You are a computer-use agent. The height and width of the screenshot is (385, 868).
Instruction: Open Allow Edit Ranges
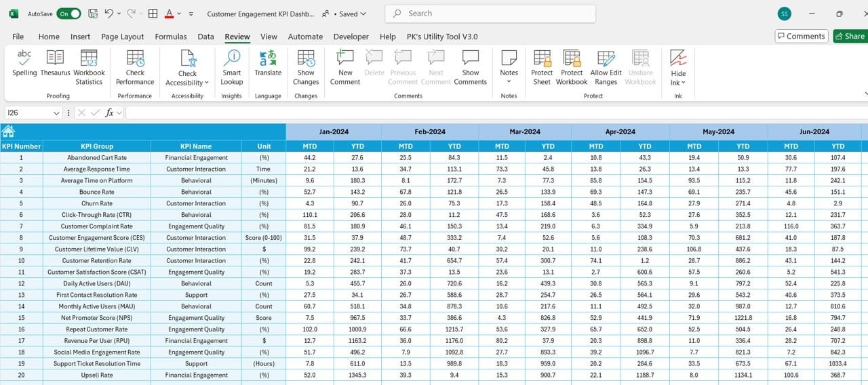pos(606,67)
